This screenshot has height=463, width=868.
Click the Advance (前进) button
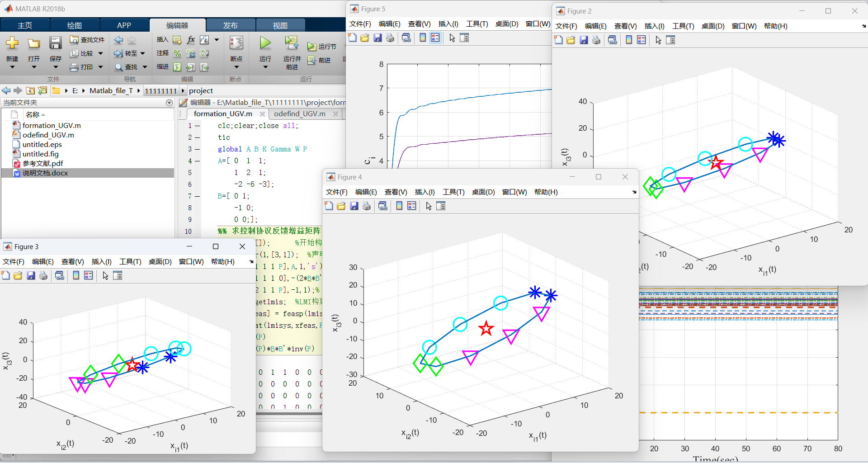coord(319,60)
